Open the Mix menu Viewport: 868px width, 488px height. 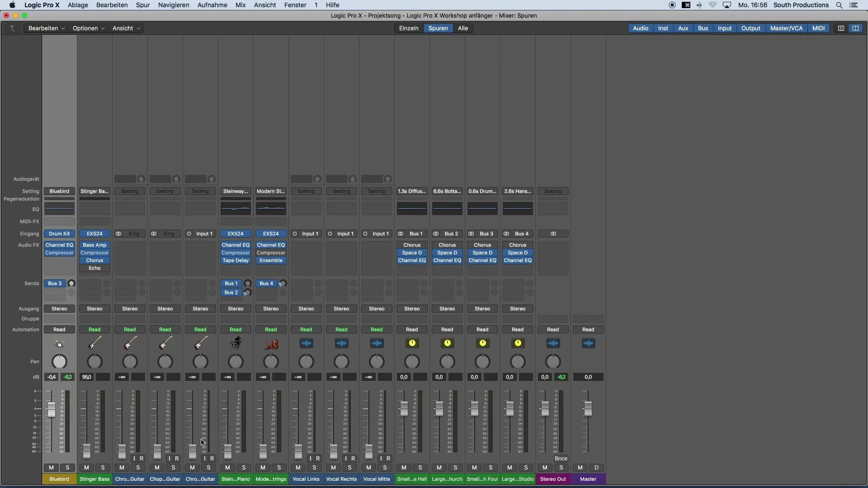240,5
